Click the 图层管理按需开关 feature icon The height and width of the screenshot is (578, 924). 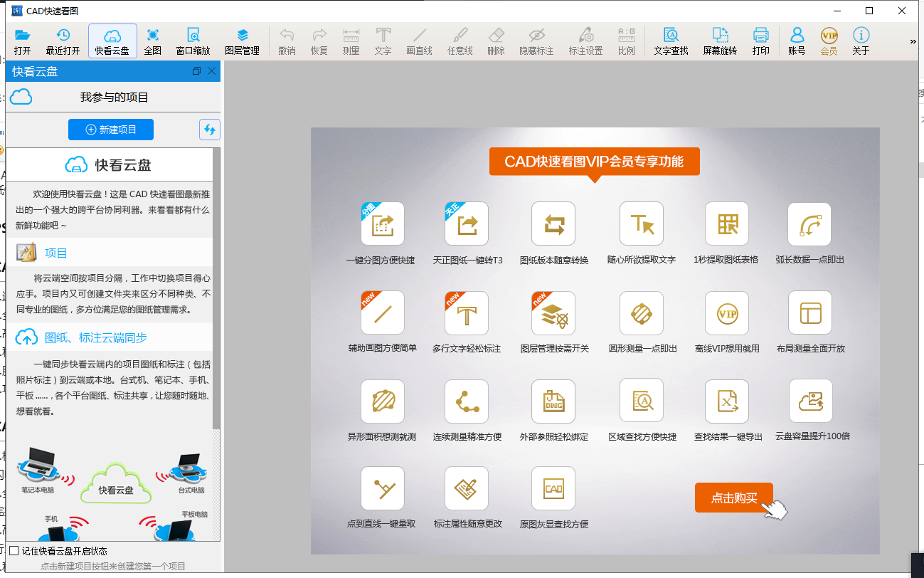tap(553, 312)
